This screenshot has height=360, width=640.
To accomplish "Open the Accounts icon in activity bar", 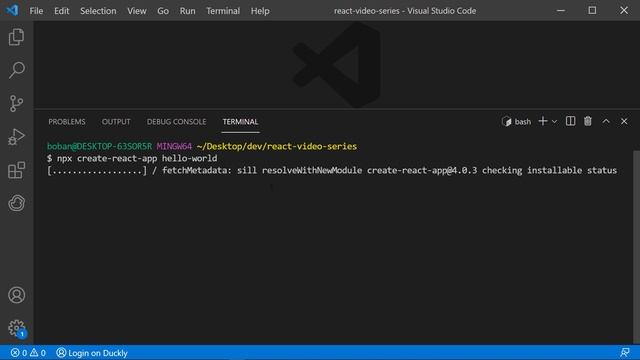I will click(x=16, y=295).
